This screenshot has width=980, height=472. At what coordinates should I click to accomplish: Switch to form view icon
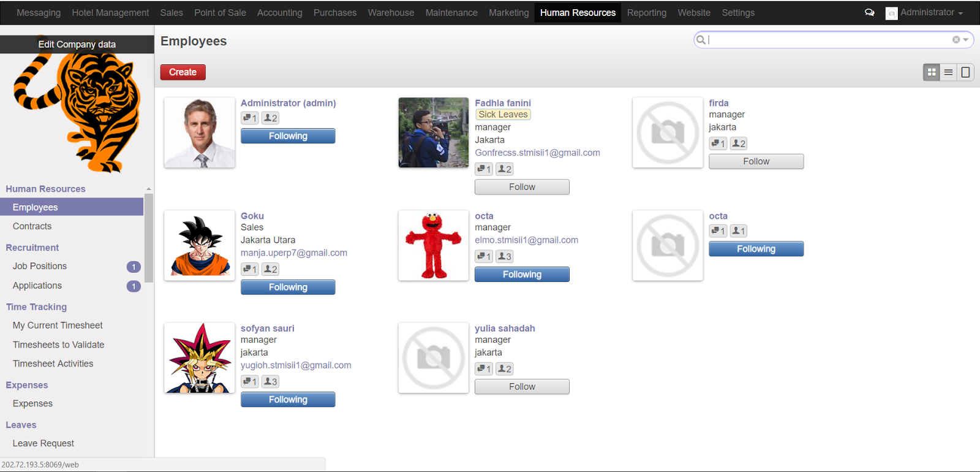tap(965, 72)
